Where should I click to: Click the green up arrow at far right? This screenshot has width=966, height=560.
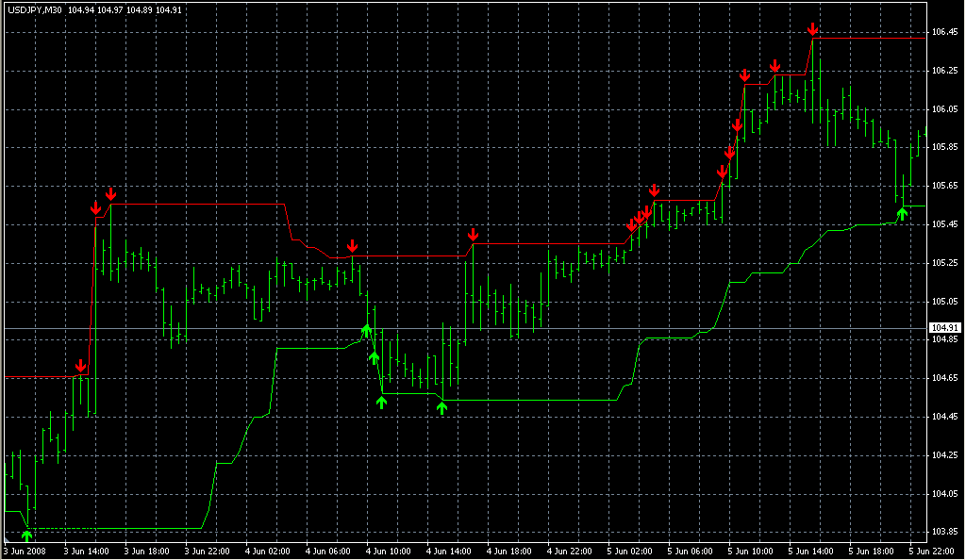(x=901, y=214)
